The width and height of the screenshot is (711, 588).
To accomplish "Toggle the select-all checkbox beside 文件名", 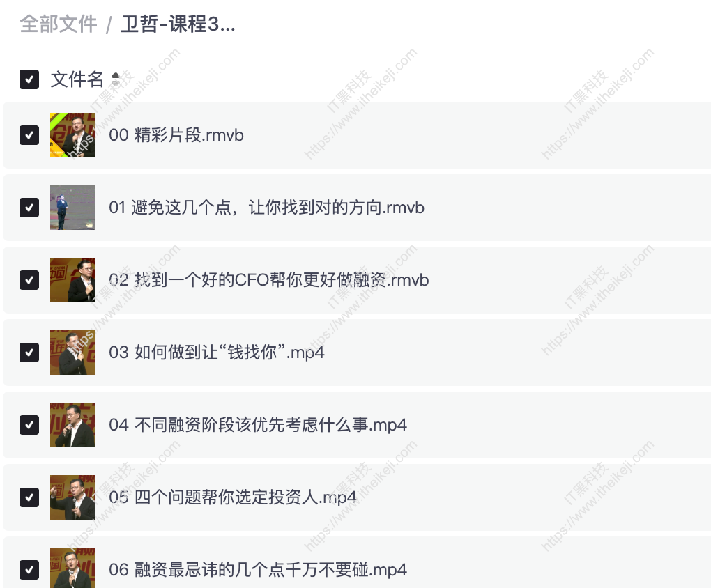I will coord(29,79).
